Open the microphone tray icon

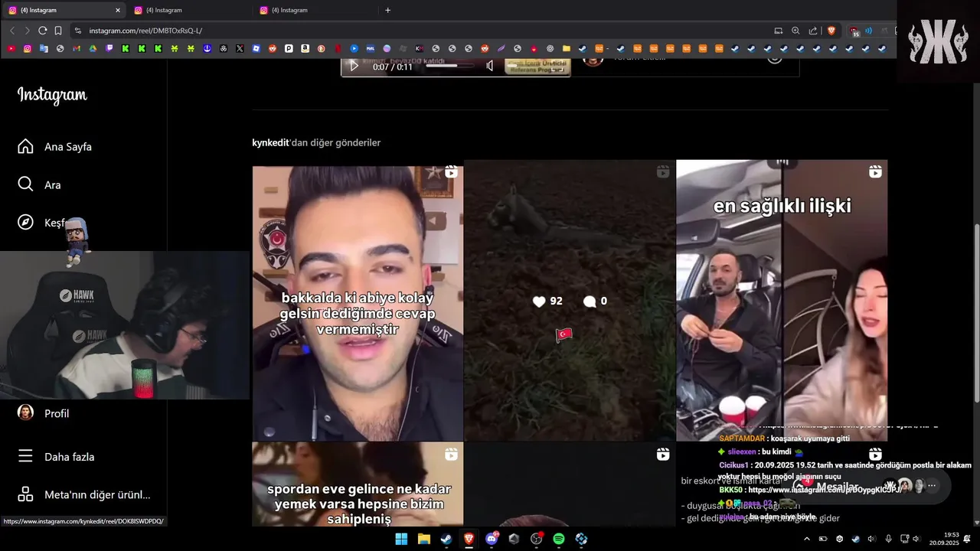(888, 539)
